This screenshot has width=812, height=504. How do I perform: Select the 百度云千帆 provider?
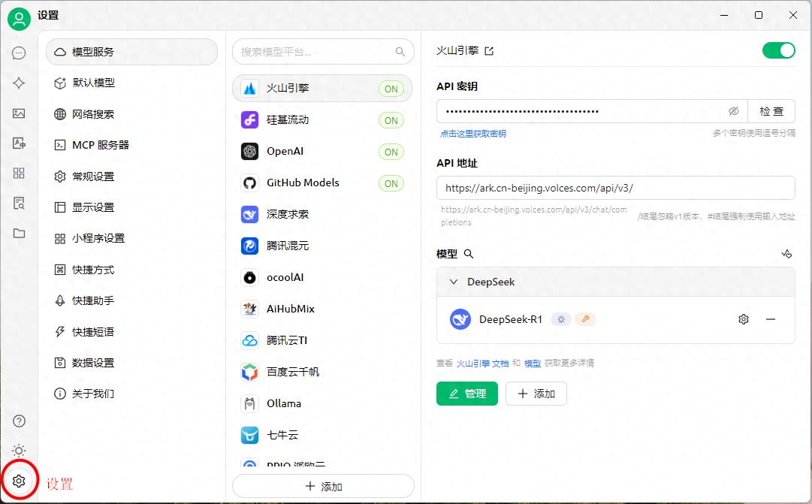tap(322, 372)
